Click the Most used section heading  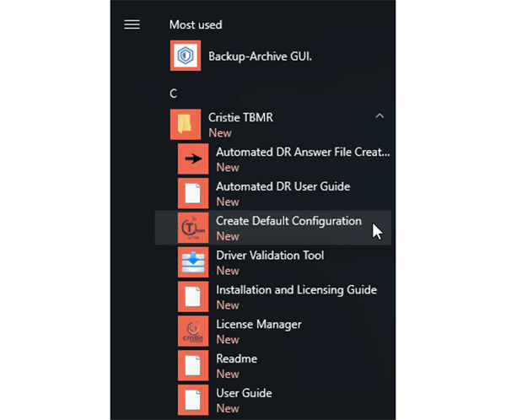pyautogui.click(x=196, y=24)
